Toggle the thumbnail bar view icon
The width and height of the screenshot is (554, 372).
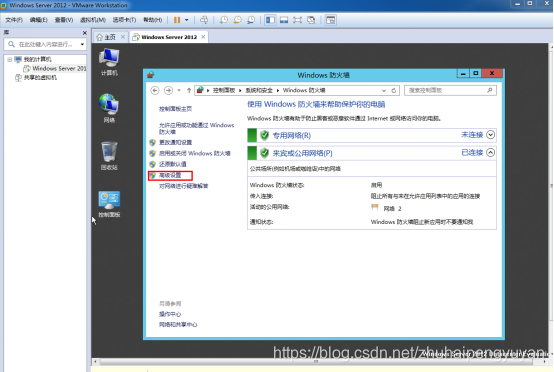click(x=284, y=20)
